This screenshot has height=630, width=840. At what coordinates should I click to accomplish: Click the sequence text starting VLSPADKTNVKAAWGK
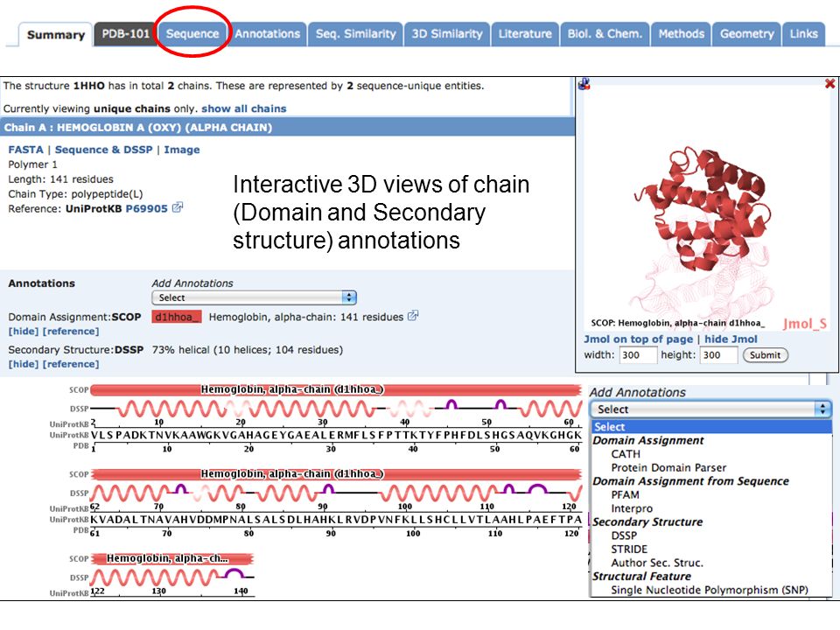pyautogui.click(x=336, y=435)
